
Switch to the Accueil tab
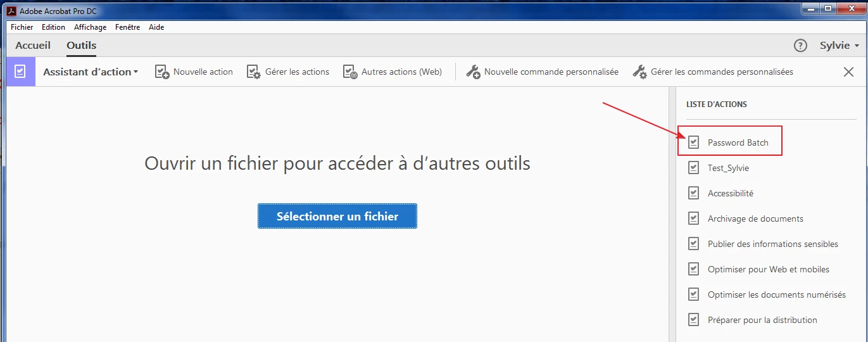[x=33, y=46]
